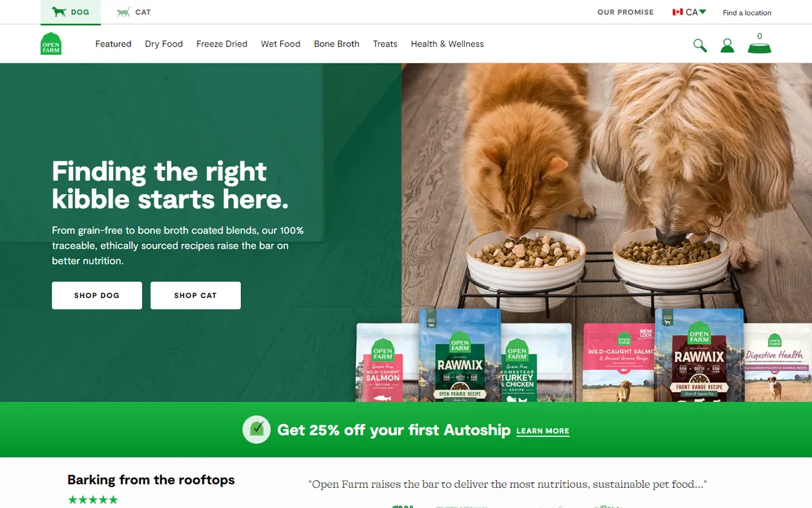Expand the CA country dropdown arrow

[x=702, y=12]
